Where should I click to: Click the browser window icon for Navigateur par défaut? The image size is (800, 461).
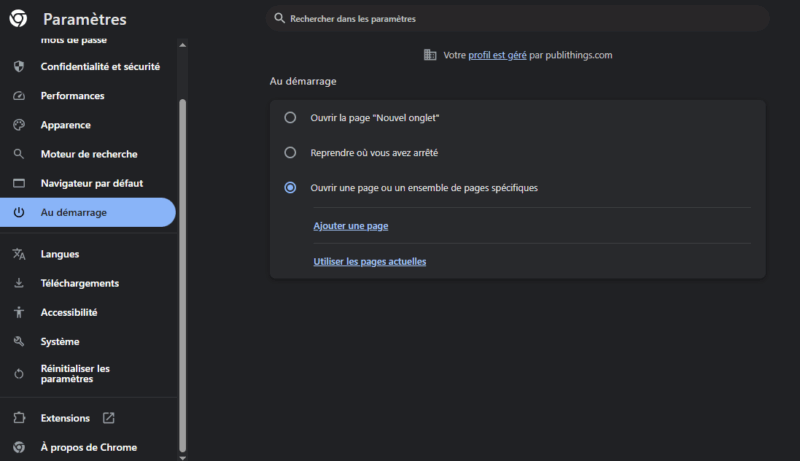pyautogui.click(x=19, y=183)
